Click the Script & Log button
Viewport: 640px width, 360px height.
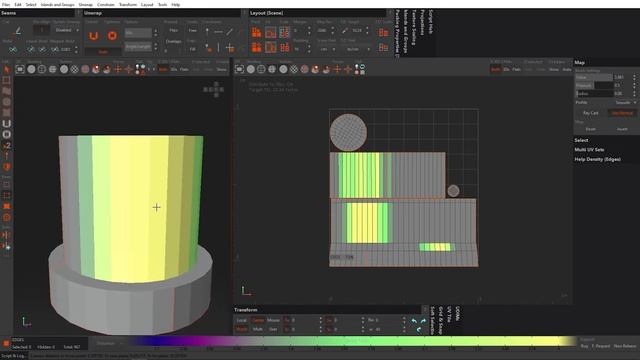click(13, 356)
